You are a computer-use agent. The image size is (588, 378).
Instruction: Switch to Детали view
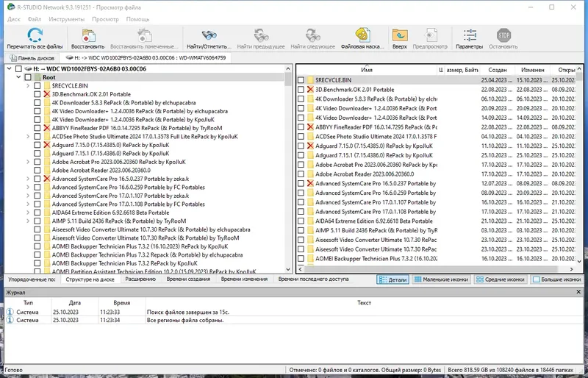pos(392,279)
